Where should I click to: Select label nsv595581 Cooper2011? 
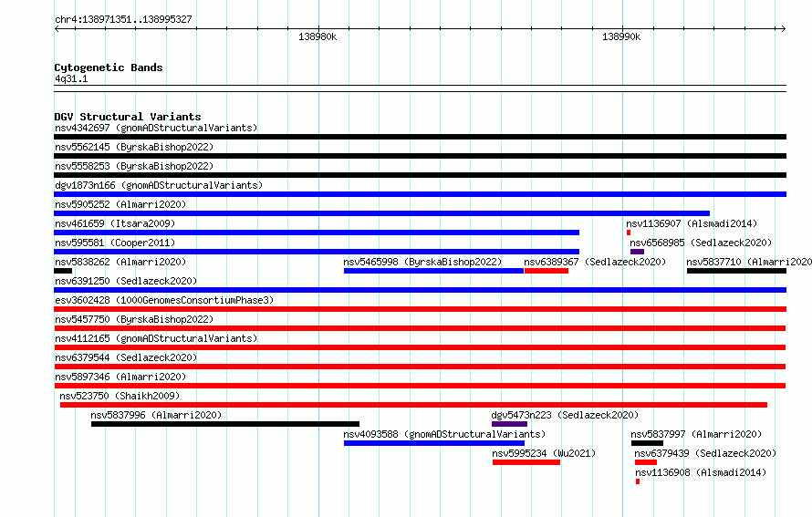pyautogui.click(x=115, y=243)
